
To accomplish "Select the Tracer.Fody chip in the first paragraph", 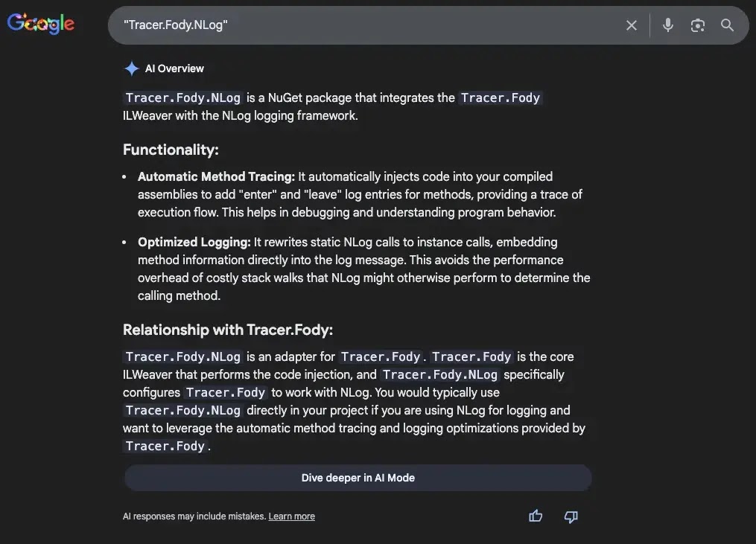I will coord(500,97).
